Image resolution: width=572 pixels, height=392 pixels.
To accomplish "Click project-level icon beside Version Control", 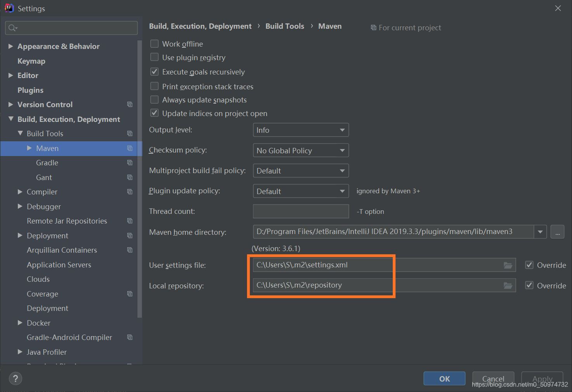I will coord(130,104).
